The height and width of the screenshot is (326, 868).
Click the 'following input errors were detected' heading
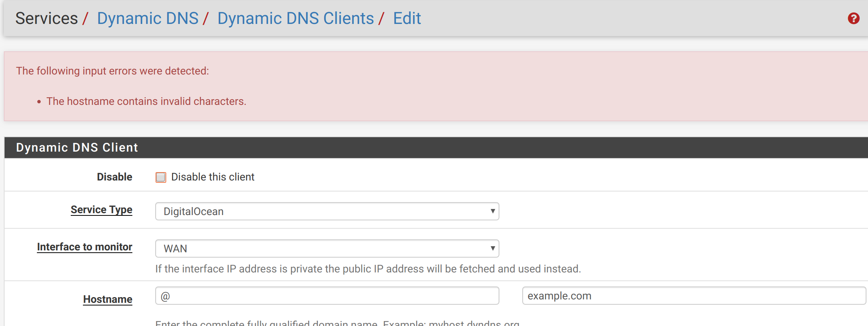coord(112,71)
